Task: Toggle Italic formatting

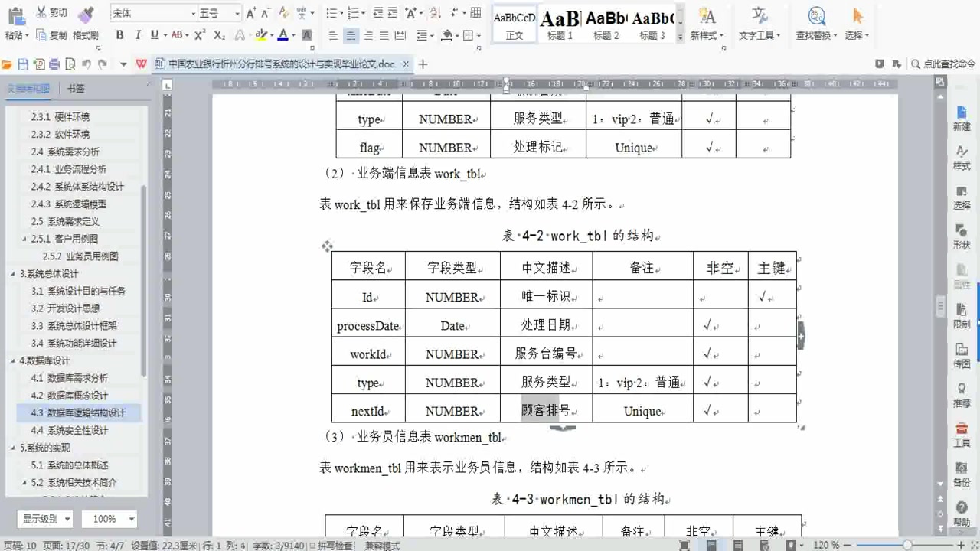Action: point(138,35)
